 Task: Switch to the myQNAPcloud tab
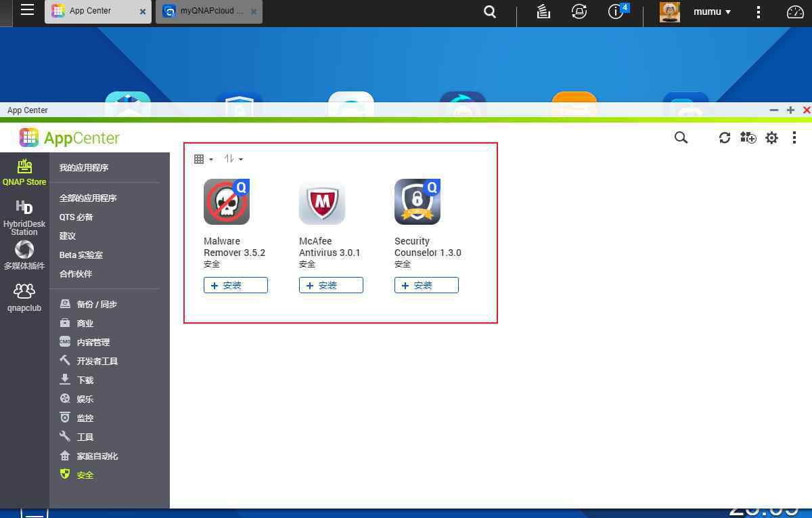208,12
